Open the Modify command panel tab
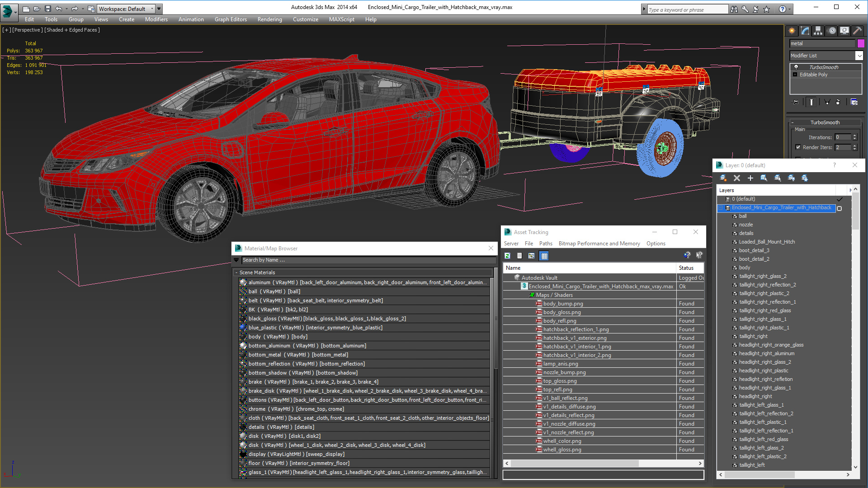This screenshot has width=868, height=488. pyautogui.click(x=805, y=31)
